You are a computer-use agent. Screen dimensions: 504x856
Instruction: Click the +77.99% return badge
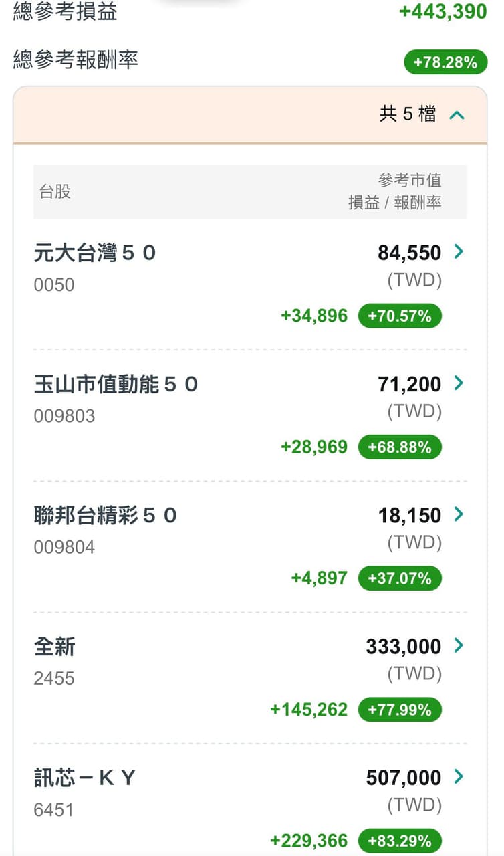(x=400, y=709)
